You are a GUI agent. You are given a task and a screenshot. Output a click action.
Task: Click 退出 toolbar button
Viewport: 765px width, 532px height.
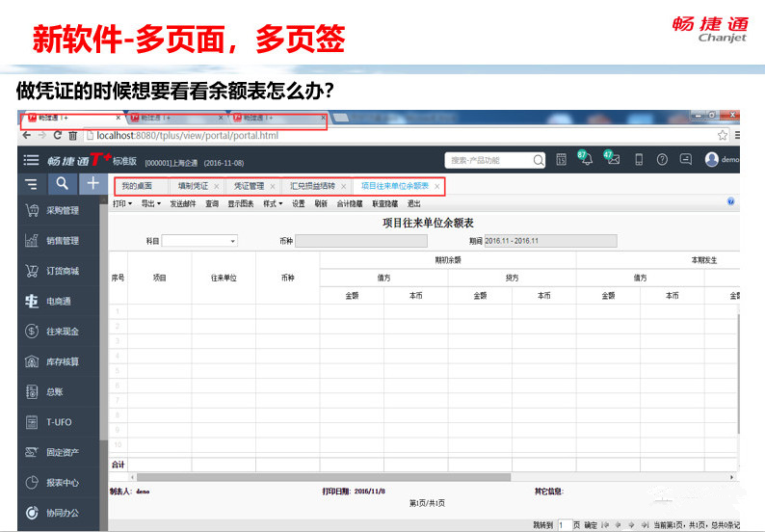(x=413, y=203)
